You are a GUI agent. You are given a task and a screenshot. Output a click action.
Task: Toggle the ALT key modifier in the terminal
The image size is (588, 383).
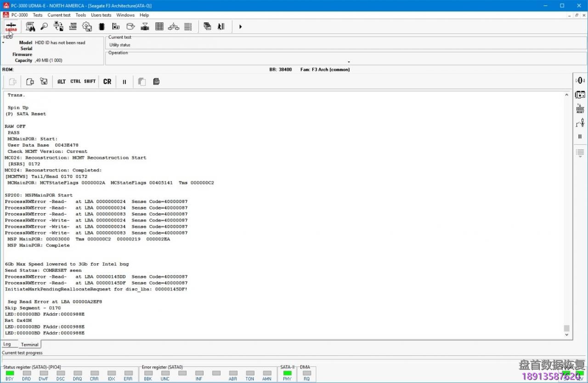click(x=62, y=82)
